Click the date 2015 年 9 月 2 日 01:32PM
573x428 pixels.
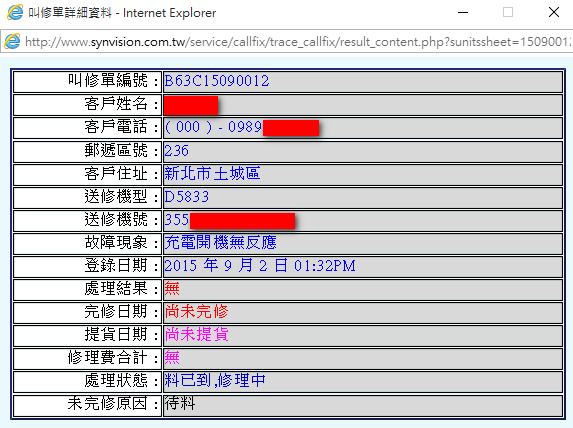(x=260, y=266)
